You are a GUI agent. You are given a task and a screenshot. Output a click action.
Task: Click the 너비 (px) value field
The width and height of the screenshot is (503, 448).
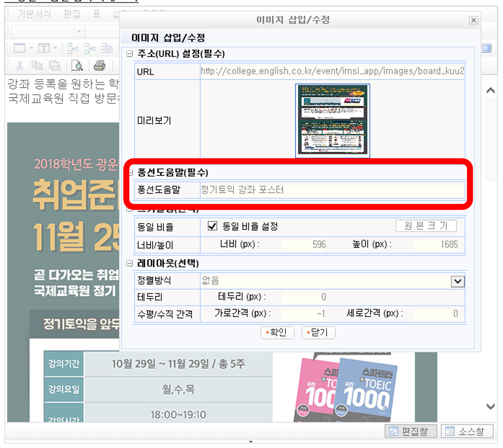pos(305,245)
